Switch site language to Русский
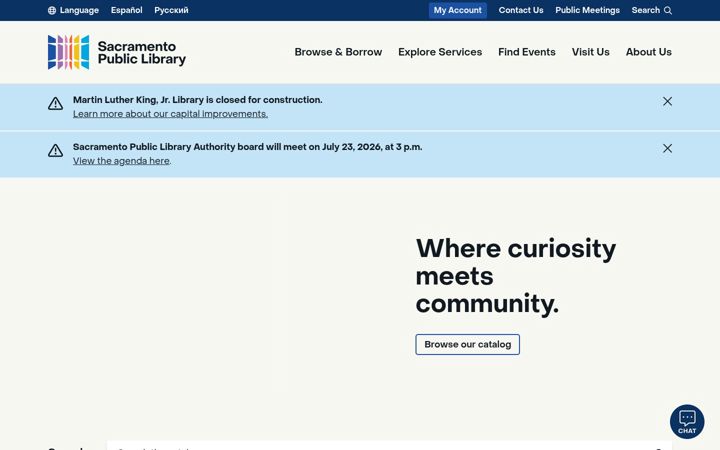Screen dimensions: 720x450 (x=171, y=10)
